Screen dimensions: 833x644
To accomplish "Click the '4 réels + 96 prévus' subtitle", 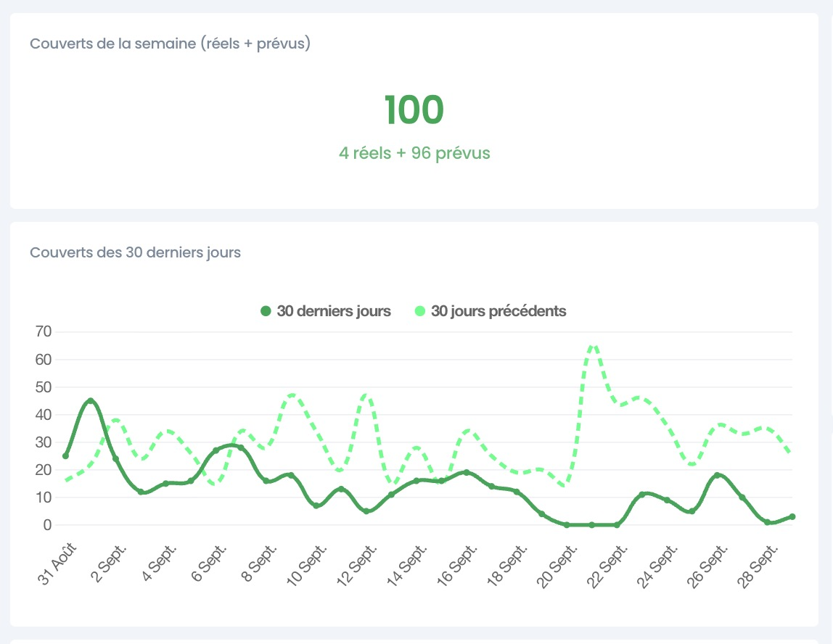I will coord(414,154).
